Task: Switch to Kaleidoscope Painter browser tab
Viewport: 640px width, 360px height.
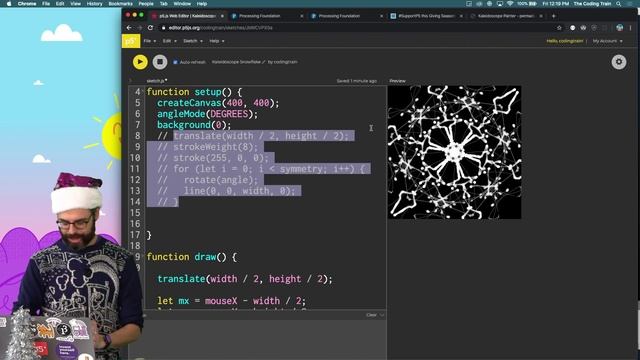Action: tap(505, 16)
